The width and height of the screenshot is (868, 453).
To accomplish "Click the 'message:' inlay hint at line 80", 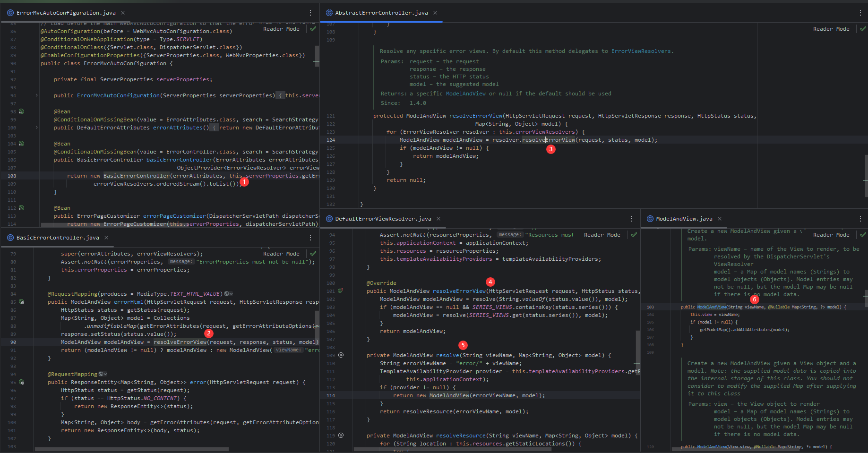I will click(181, 262).
